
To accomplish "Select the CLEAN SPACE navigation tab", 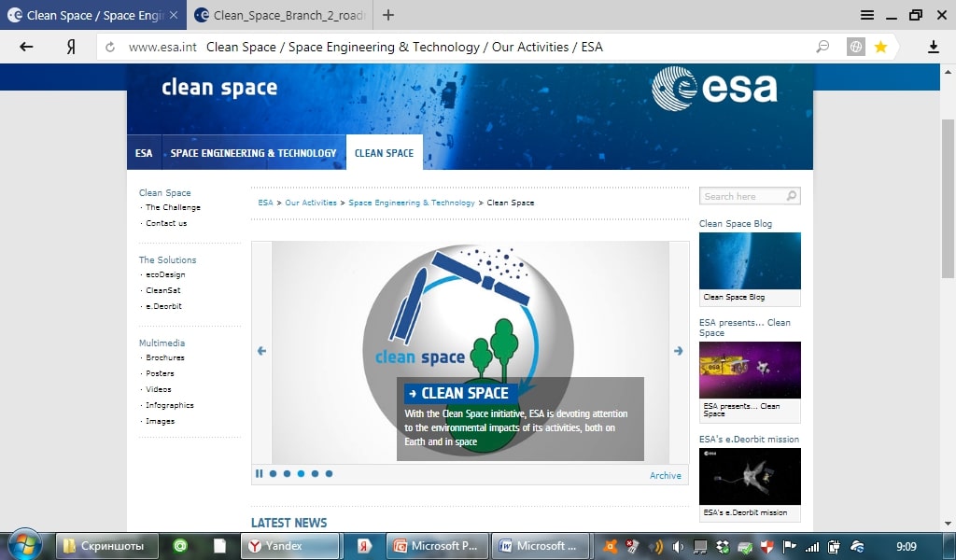I will 384,153.
